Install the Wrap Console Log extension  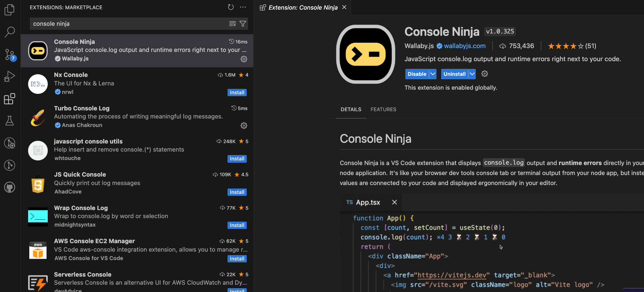[237, 225]
